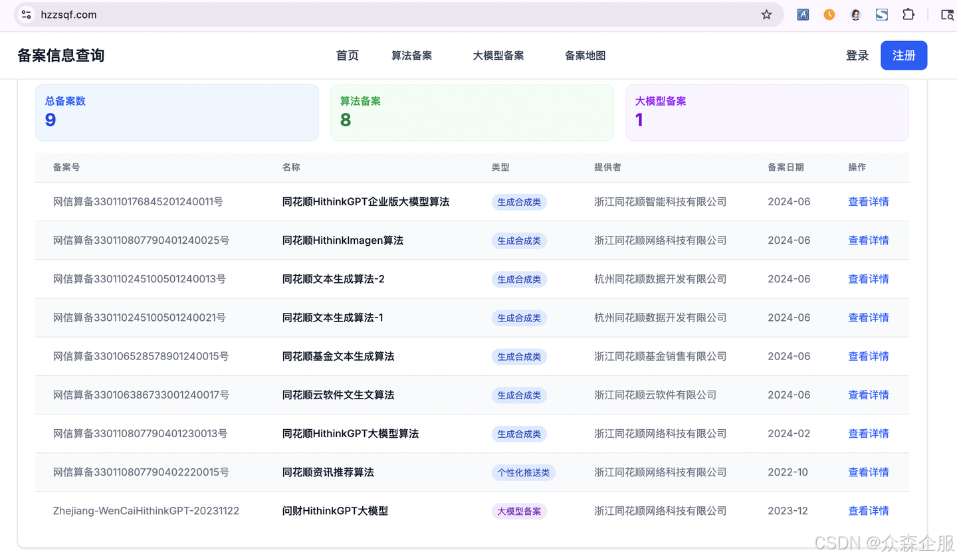Focus the address bar showing hzzsqf.com
Viewport: 957px width, 560px height.
pyautogui.click(x=399, y=15)
